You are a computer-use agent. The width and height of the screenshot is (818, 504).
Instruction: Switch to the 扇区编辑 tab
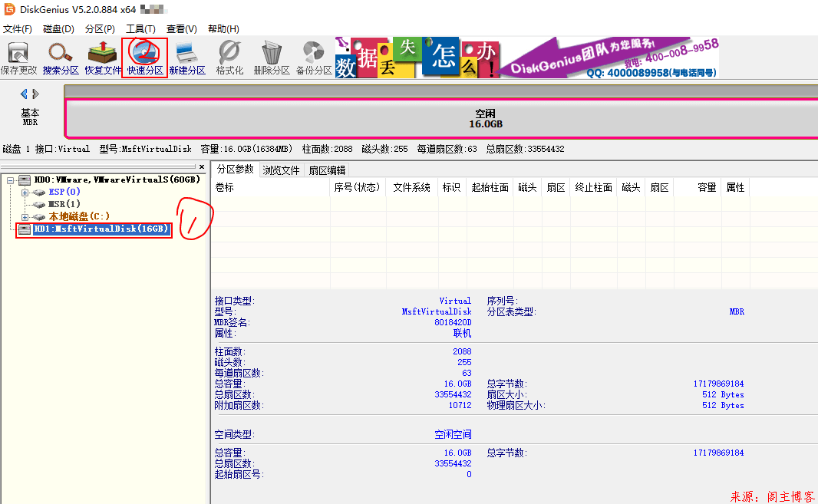coord(327,170)
